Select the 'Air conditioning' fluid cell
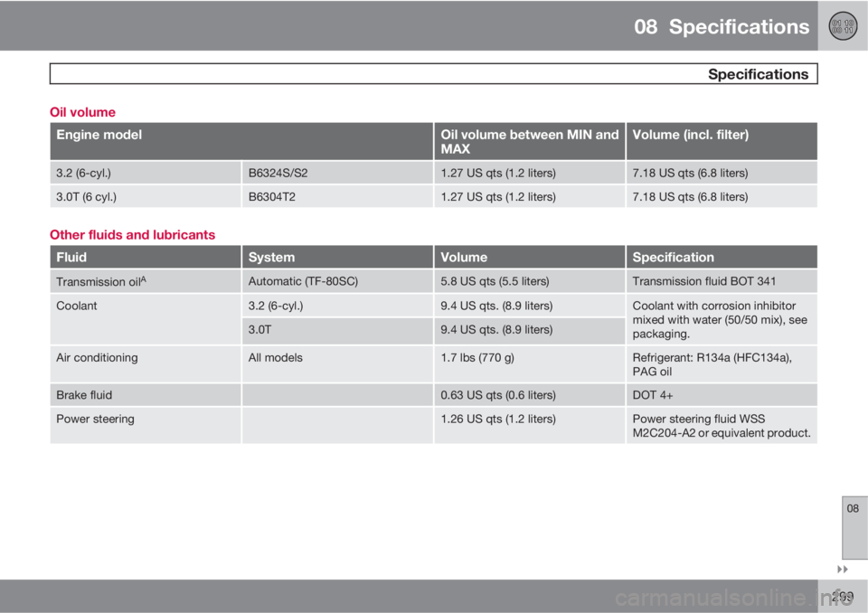Screen dimensions: 868x613 point(146,364)
